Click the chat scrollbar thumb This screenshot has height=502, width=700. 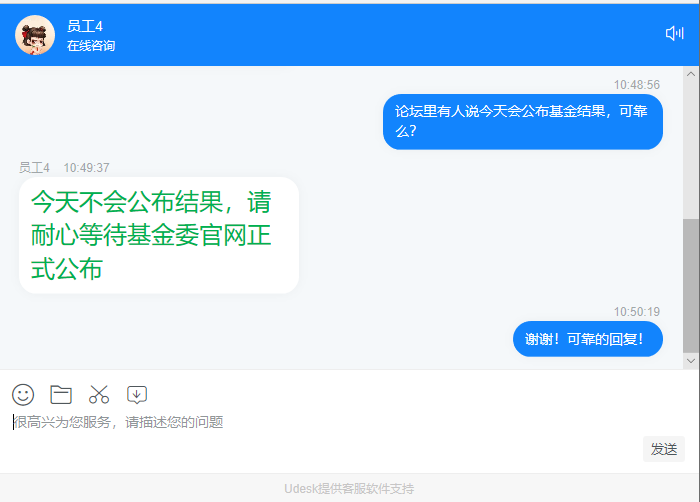click(x=691, y=286)
